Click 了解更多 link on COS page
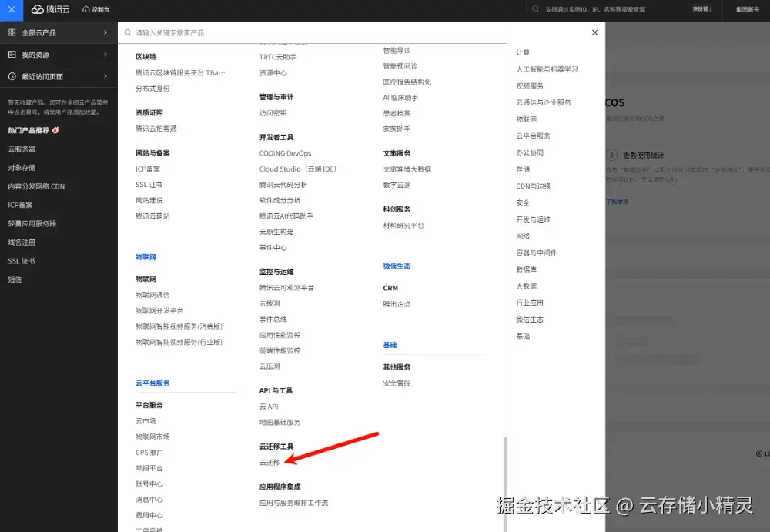This screenshot has width=770, height=532. click(618, 202)
